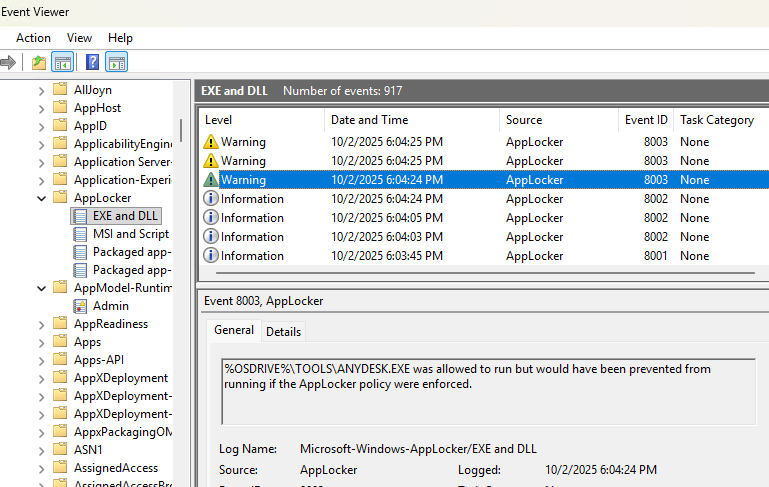Open the Action menu
The width and height of the screenshot is (769, 487).
click(x=33, y=37)
